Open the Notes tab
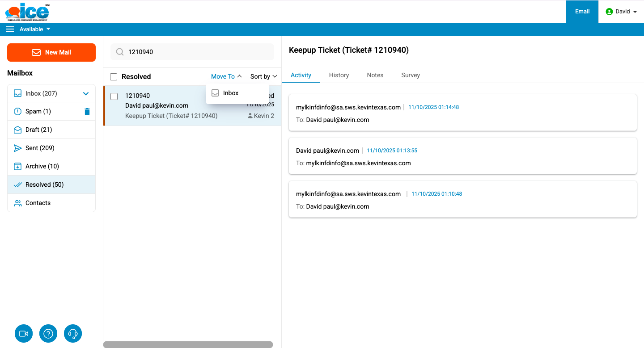644x348 pixels. (x=375, y=75)
